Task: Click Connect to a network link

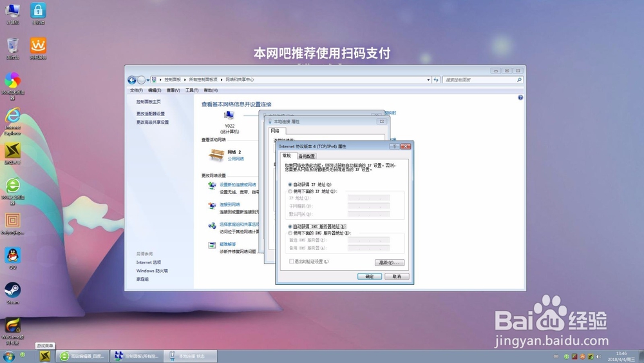Action: coord(230,205)
